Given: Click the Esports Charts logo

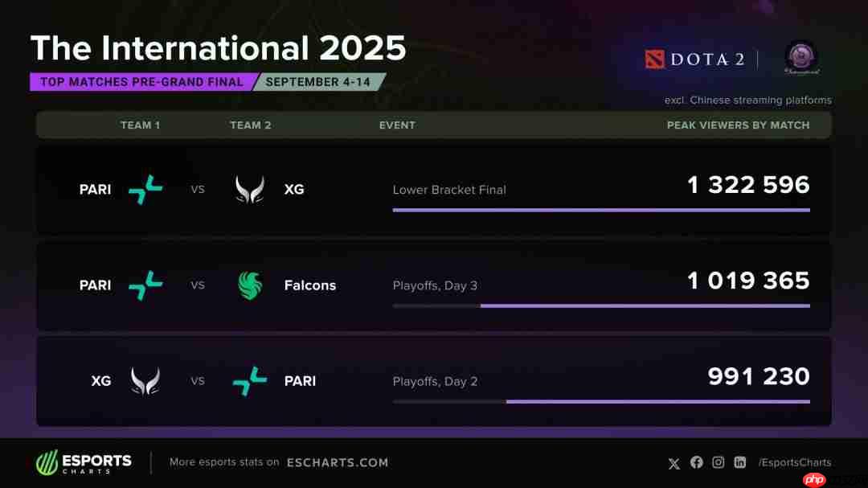Looking at the screenshot, I should 84,462.
